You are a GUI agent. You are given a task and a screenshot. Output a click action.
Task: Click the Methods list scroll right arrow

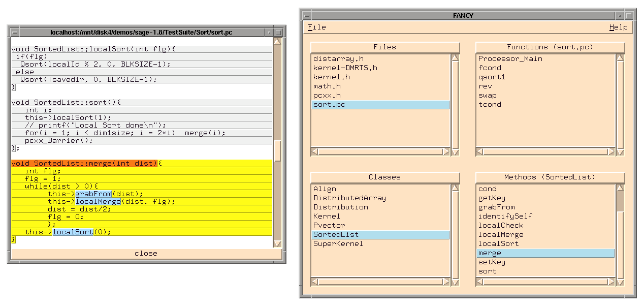coord(611,282)
